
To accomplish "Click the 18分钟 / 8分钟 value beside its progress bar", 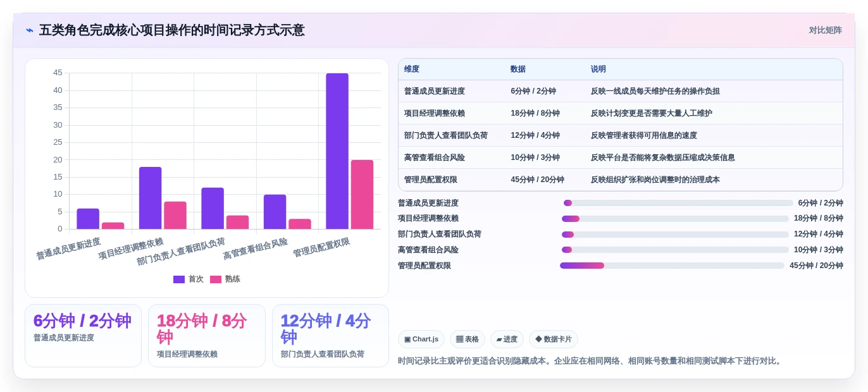I will 819,219.
